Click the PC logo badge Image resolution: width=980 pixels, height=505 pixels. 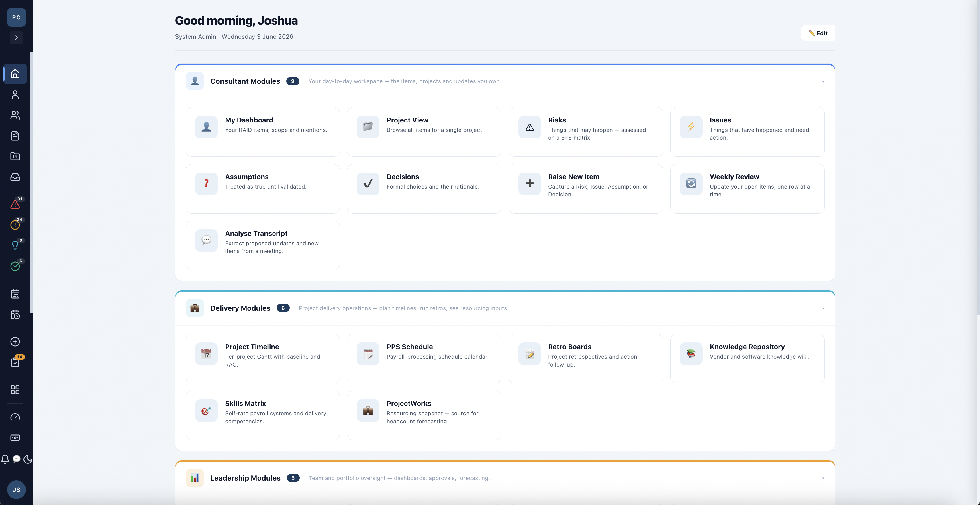(x=16, y=17)
